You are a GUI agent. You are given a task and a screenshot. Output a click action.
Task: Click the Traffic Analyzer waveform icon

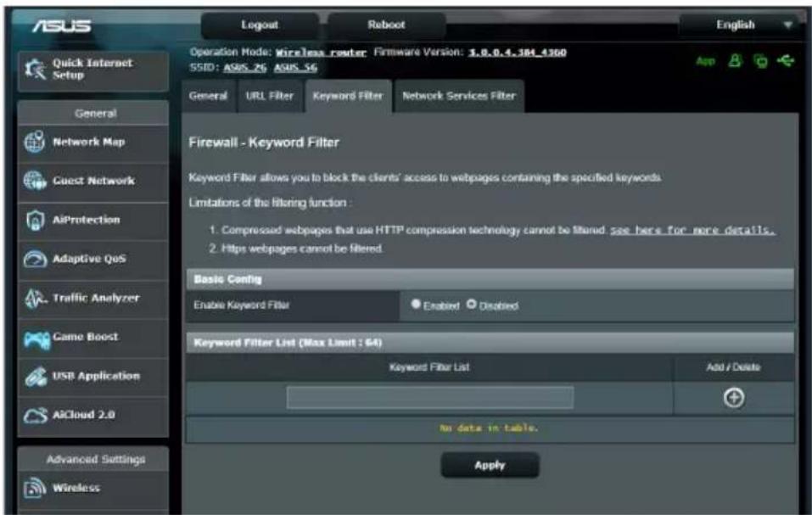tap(36, 298)
